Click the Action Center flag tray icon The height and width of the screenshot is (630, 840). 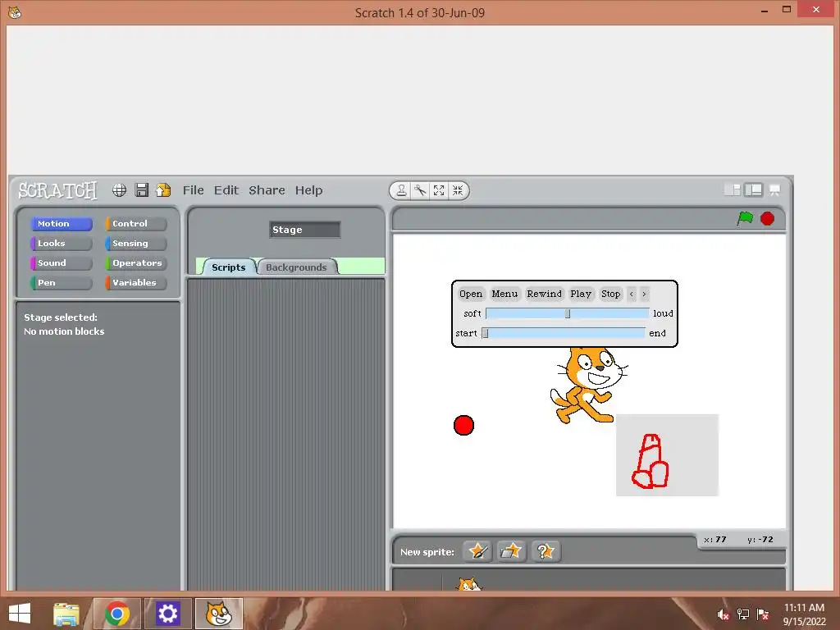point(763,614)
